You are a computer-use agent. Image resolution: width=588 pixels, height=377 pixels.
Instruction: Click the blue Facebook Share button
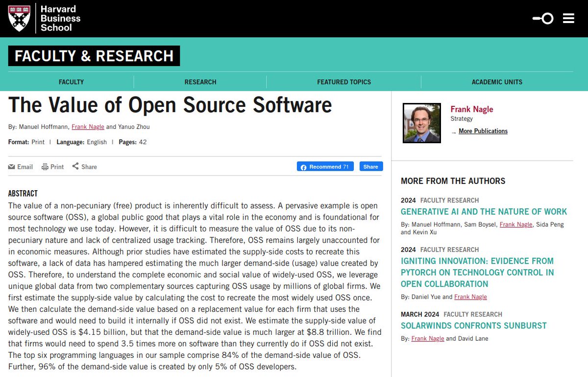pyautogui.click(x=371, y=167)
